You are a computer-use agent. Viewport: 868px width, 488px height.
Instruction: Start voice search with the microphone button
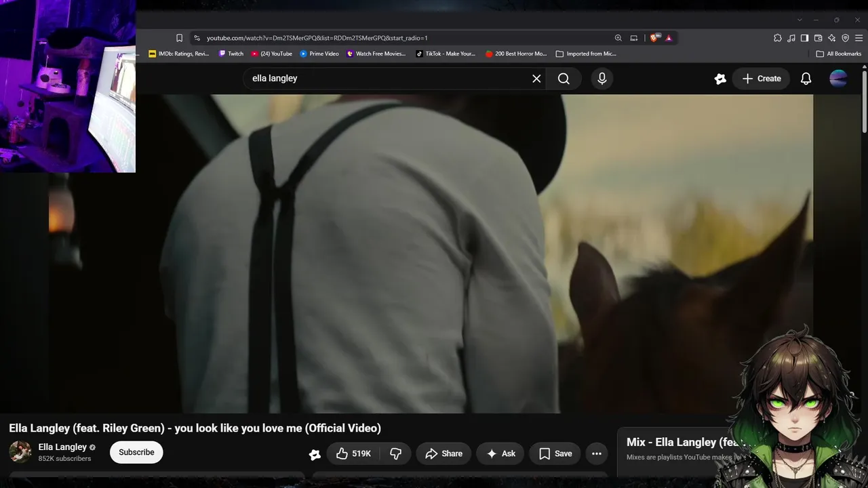tap(601, 79)
